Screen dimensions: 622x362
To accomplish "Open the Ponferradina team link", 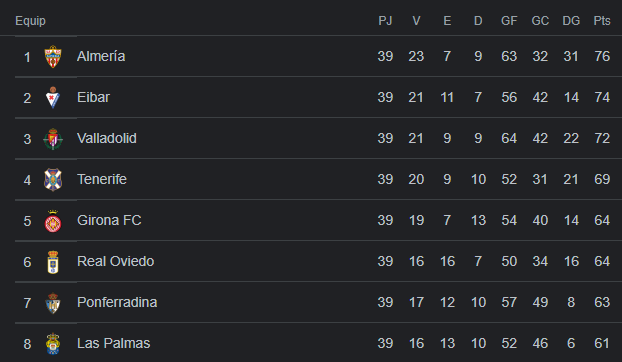I will [x=117, y=303].
